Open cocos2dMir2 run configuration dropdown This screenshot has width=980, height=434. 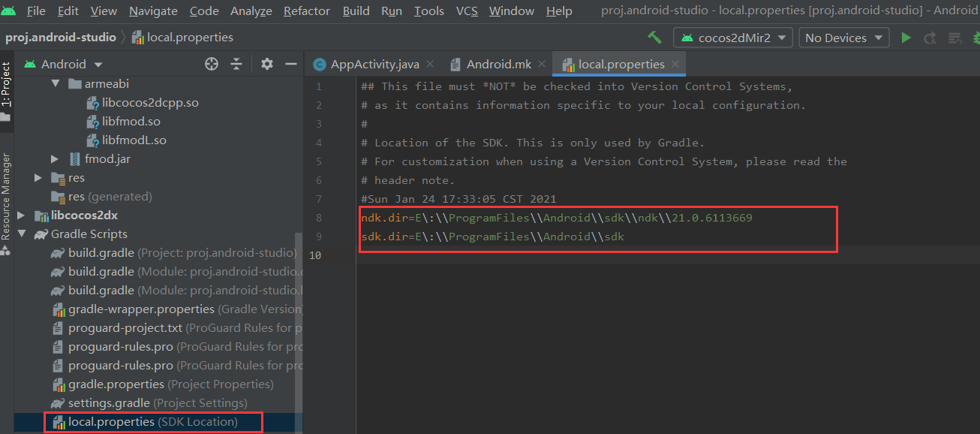click(733, 38)
